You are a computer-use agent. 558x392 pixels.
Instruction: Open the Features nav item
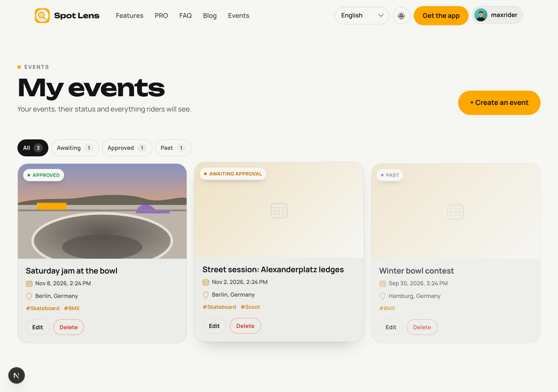point(129,15)
